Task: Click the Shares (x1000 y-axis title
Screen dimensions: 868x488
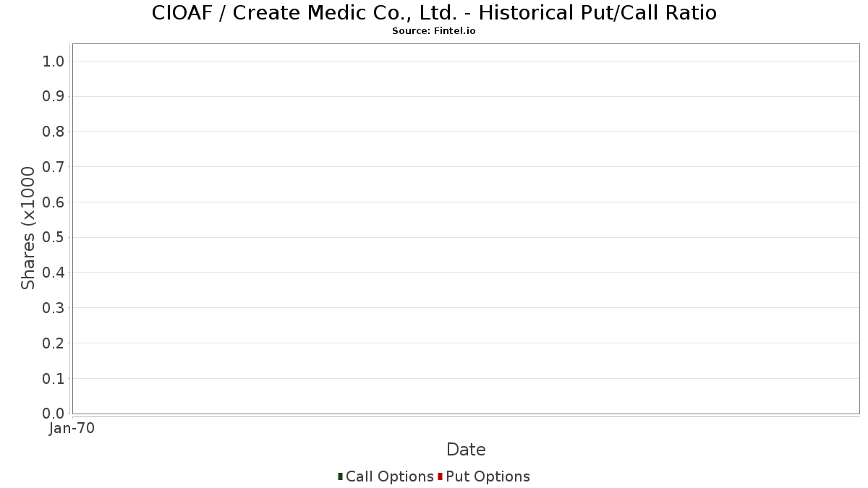Action: click(28, 228)
